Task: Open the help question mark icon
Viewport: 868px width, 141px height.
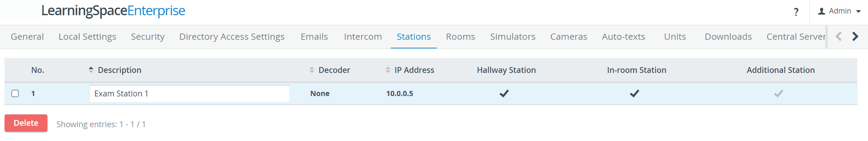Action: click(x=796, y=12)
